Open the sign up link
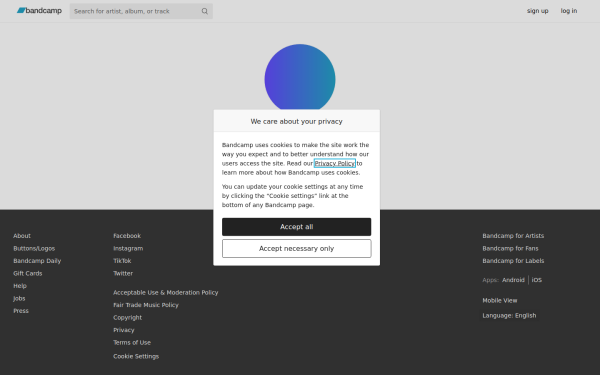600x375 pixels. click(x=537, y=11)
